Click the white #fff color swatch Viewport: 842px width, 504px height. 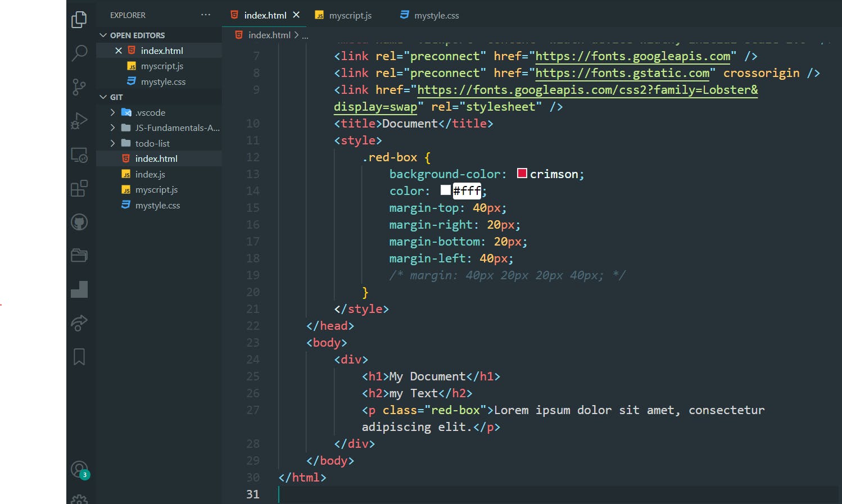click(446, 190)
